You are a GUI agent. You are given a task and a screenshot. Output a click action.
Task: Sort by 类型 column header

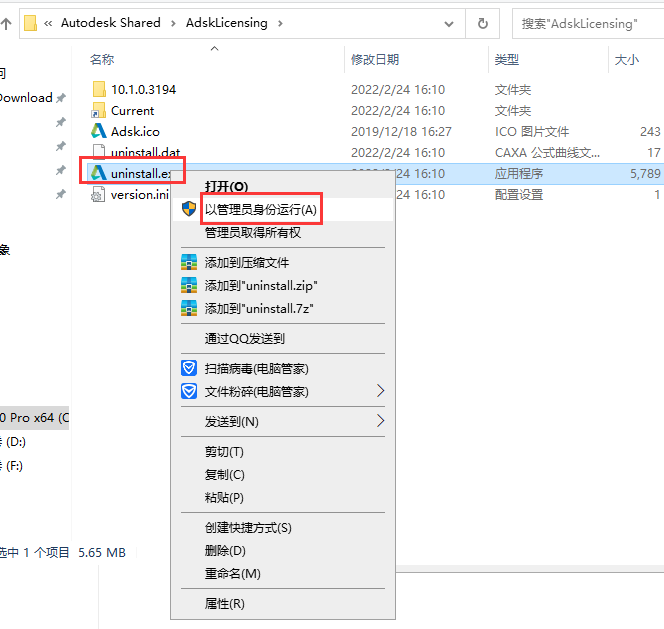pyautogui.click(x=506, y=59)
